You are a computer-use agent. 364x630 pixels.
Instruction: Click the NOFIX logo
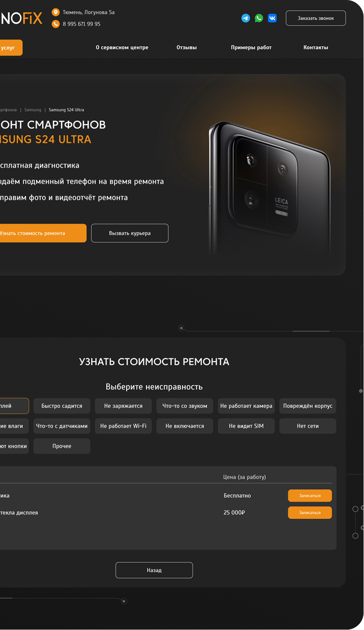[x=21, y=18]
